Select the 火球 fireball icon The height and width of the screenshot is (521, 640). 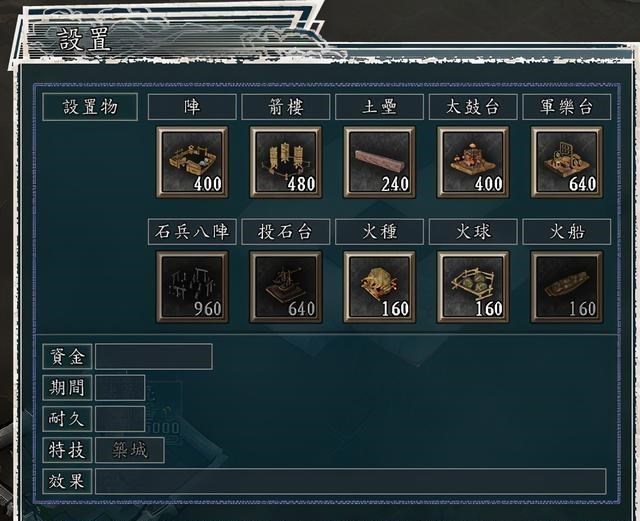click(x=473, y=287)
